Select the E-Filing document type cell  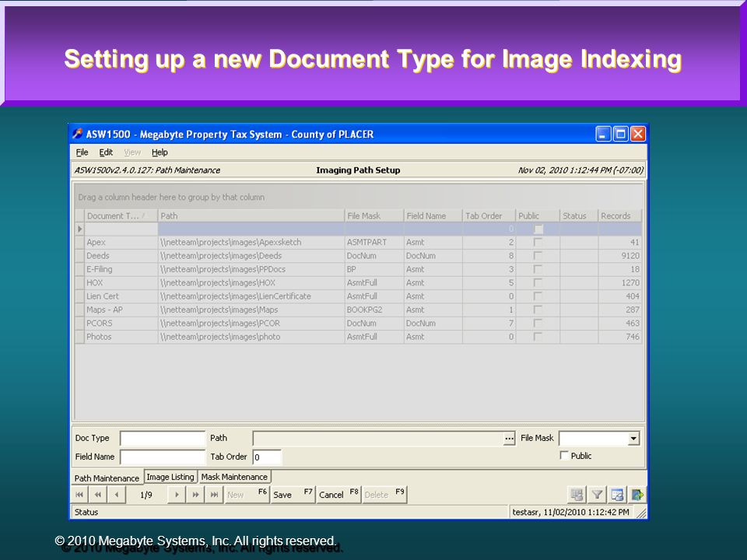point(121,269)
